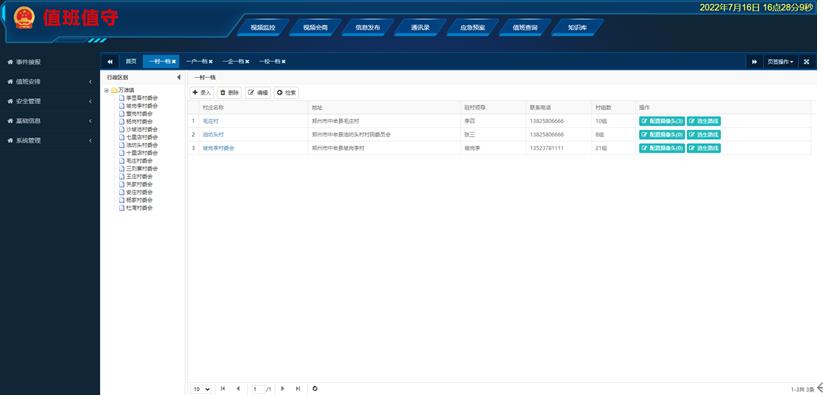Go to first page icon
Image resolution: width=823 pixels, height=397 pixels.
point(223,389)
